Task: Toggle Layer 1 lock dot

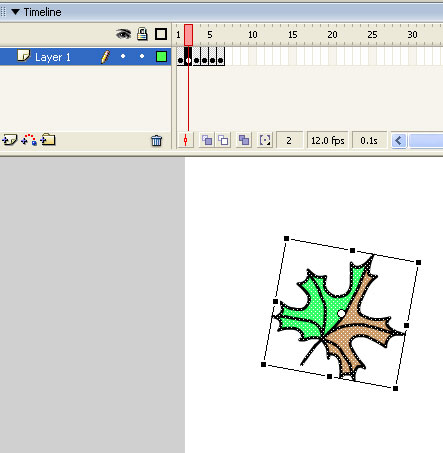Action: coord(142,56)
